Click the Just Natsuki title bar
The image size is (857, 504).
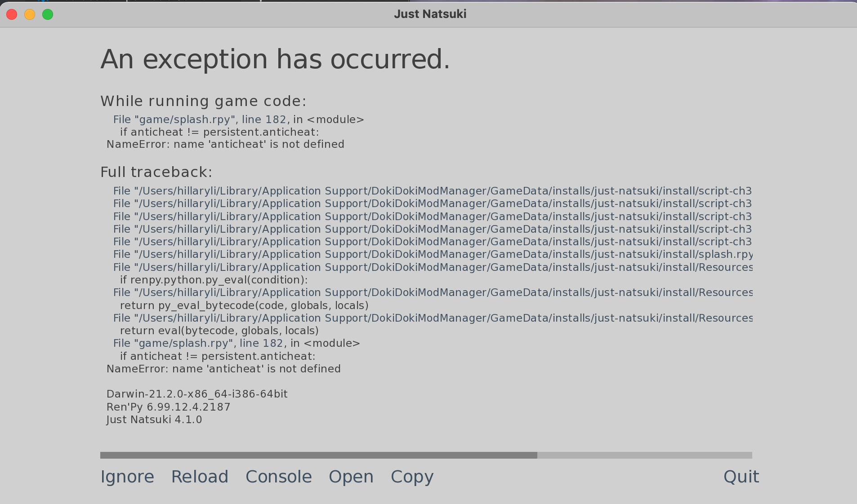[430, 14]
